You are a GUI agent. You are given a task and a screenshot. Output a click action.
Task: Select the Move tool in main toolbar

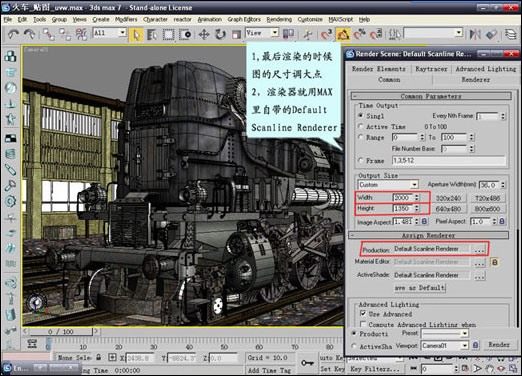(x=204, y=34)
